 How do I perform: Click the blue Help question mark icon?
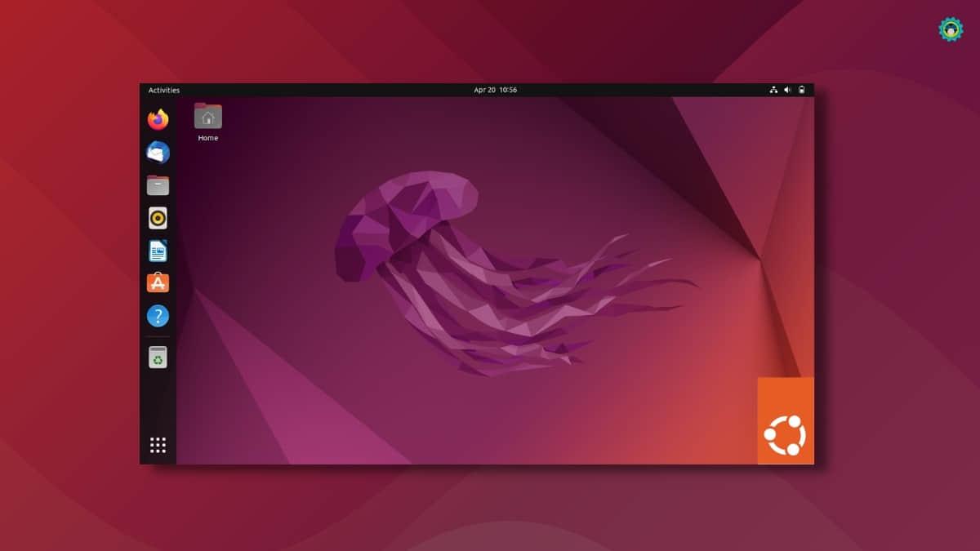158,316
